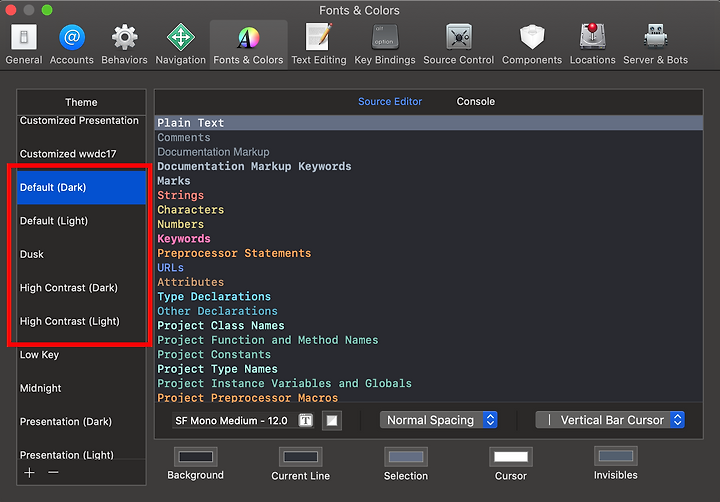This screenshot has width=720, height=502.
Task: Switch to the Source Editor tab
Action: coord(390,102)
